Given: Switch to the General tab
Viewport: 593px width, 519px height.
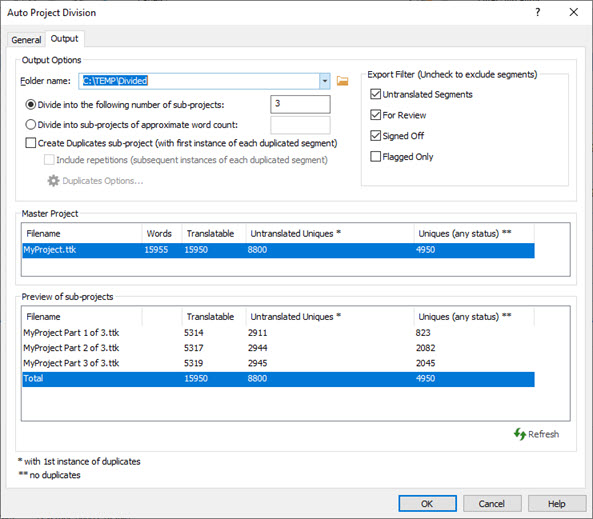Looking at the screenshot, I should (x=26, y=40).
